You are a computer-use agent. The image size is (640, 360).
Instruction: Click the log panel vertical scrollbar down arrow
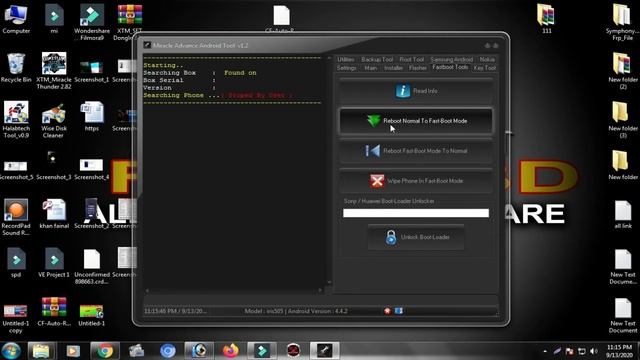click(x=329, y=282)
